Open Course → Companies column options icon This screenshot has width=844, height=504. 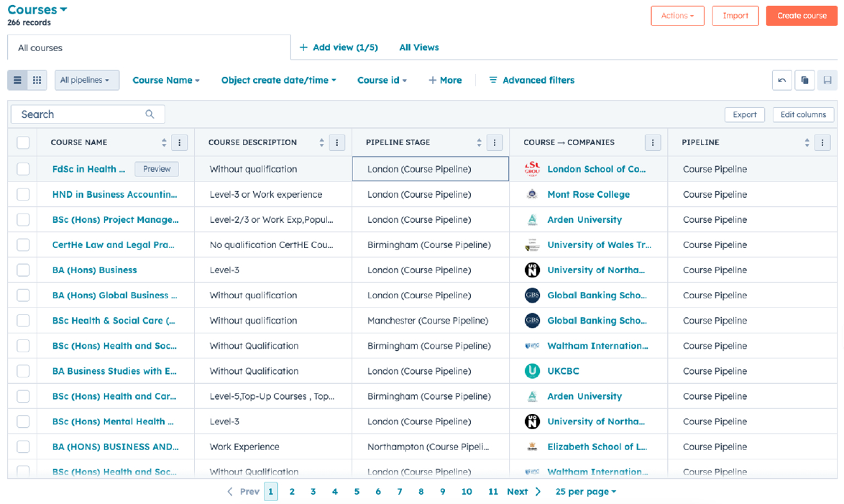(653, 142)
